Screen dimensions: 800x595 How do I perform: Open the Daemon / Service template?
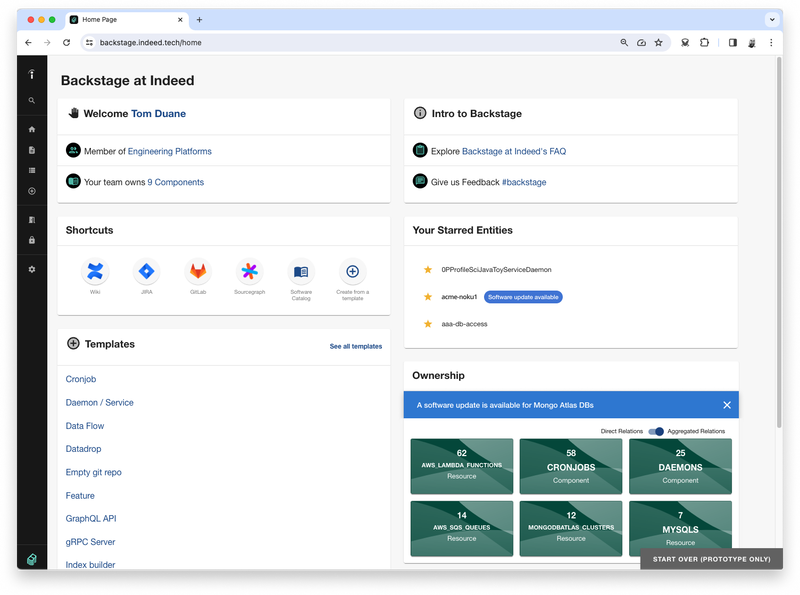(99, 403)
